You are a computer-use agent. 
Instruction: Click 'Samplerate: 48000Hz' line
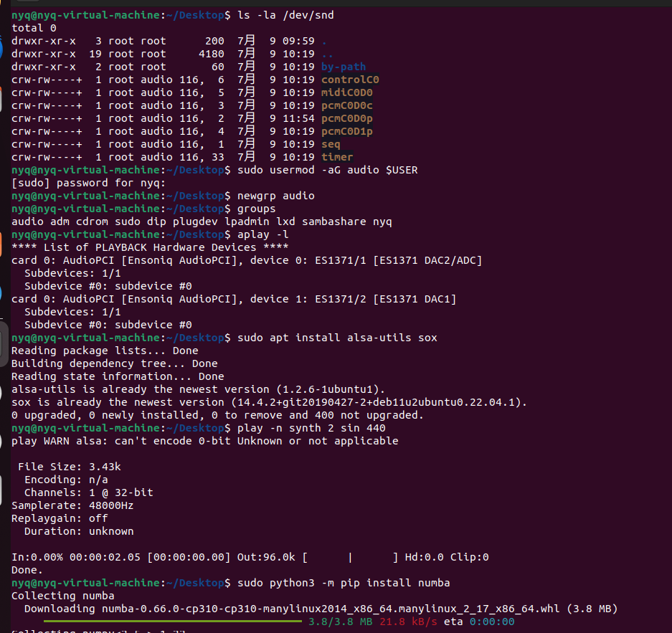72,505
